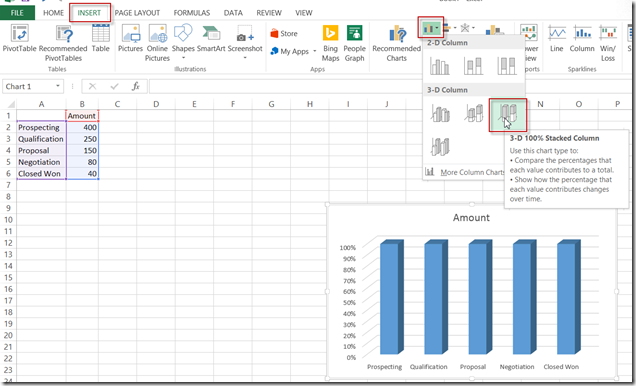
Task: Select the Prospecting column in chart
Action: [x=392, y=297]
